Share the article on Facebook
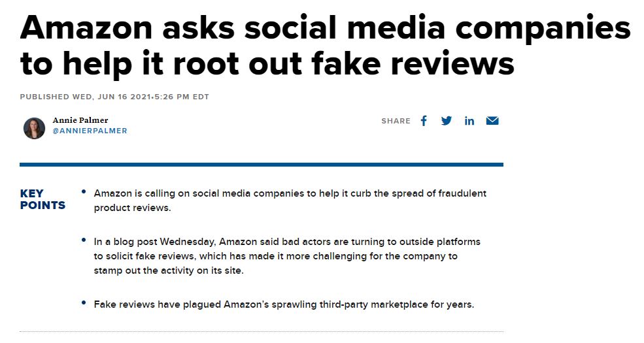This screenshot has height=343, width=644. [424, 121]
